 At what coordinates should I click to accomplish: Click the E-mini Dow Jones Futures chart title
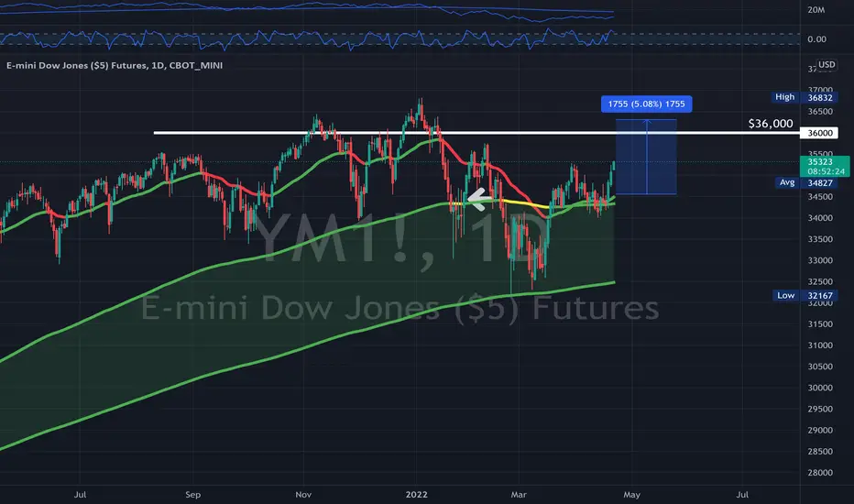115,65
